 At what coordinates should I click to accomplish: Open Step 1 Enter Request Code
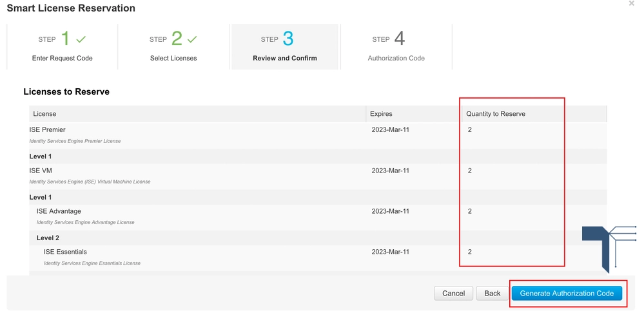pyautogui.click(x=63, y=47)
